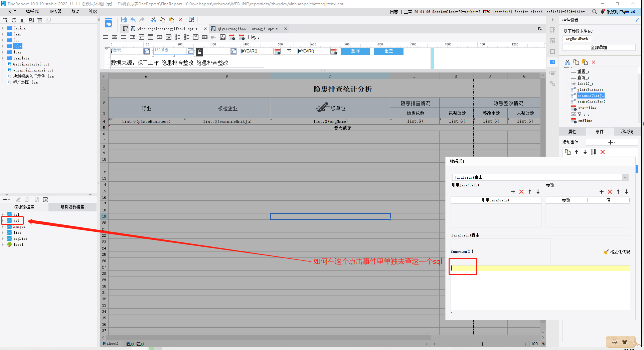Expand the jtbw folder

tap(3, 46)
